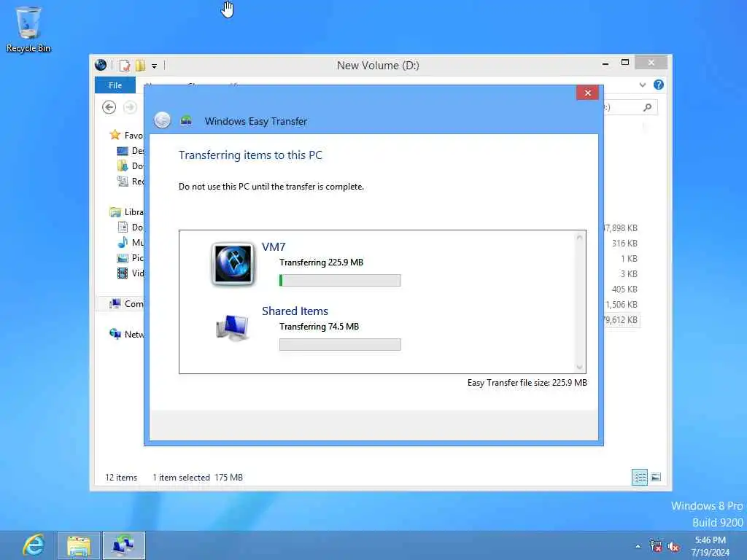Show hidden system tray icons
This screenshot has width=747, height=560.
pos(638,547)
